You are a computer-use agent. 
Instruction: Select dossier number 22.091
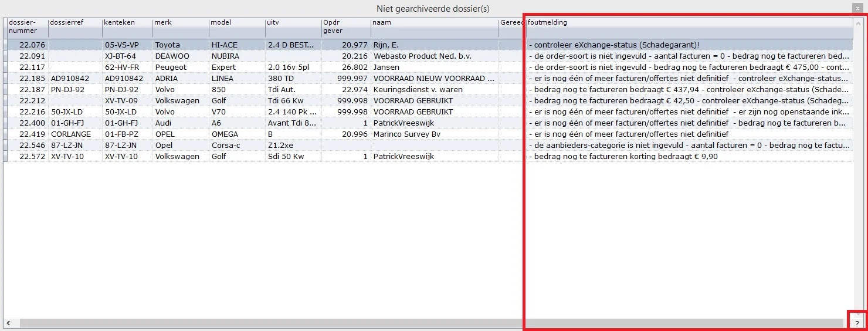click(32, 56)
